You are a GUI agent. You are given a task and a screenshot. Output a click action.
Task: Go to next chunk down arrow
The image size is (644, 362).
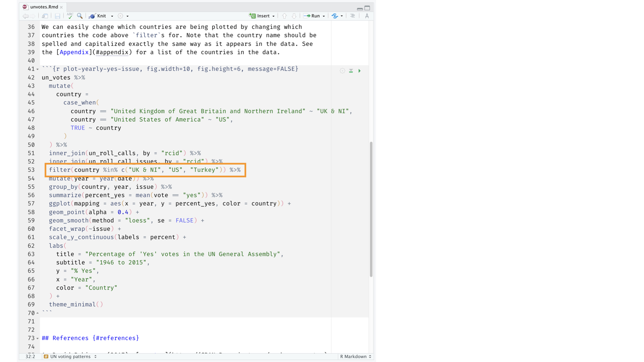[294, 16]
